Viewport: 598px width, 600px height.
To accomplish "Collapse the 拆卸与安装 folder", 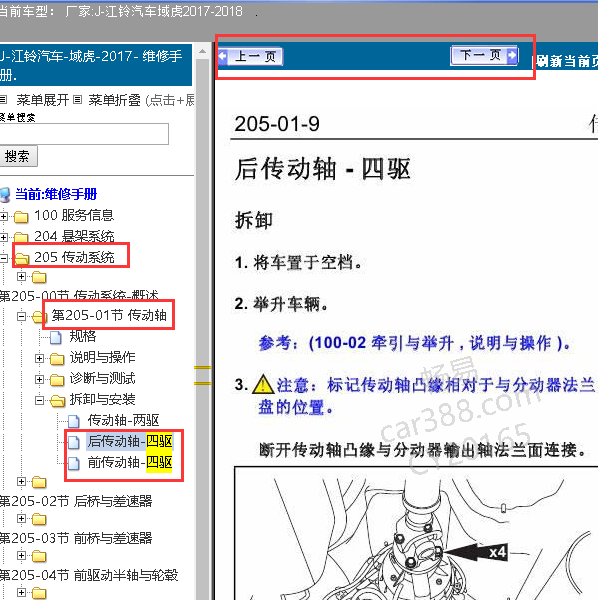I will [39, 400].
